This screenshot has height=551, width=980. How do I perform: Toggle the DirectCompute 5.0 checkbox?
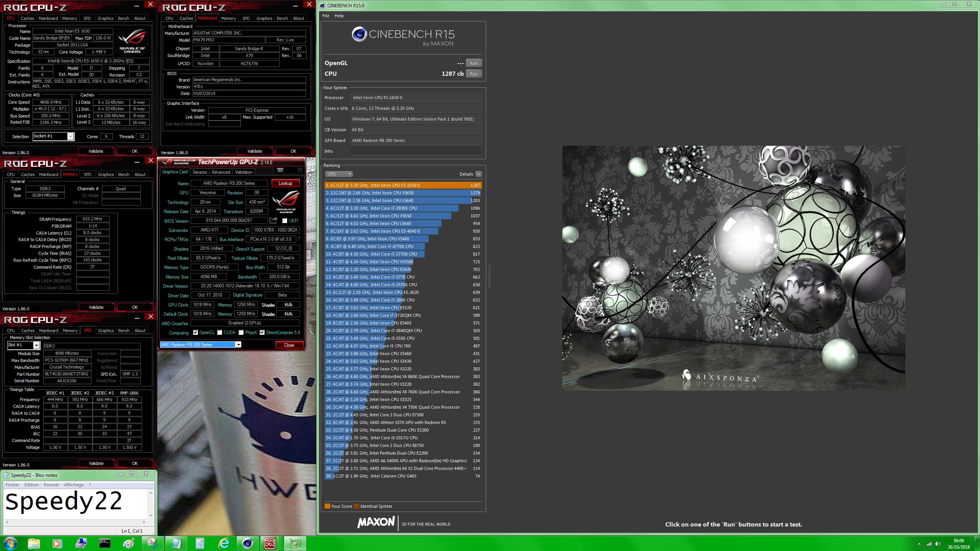[x=262, y=333]
